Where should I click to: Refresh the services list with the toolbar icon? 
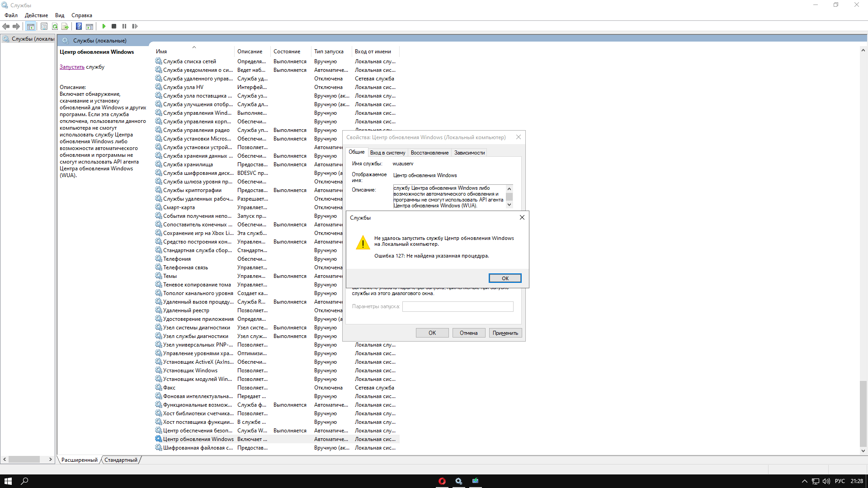tap(55, 26)
